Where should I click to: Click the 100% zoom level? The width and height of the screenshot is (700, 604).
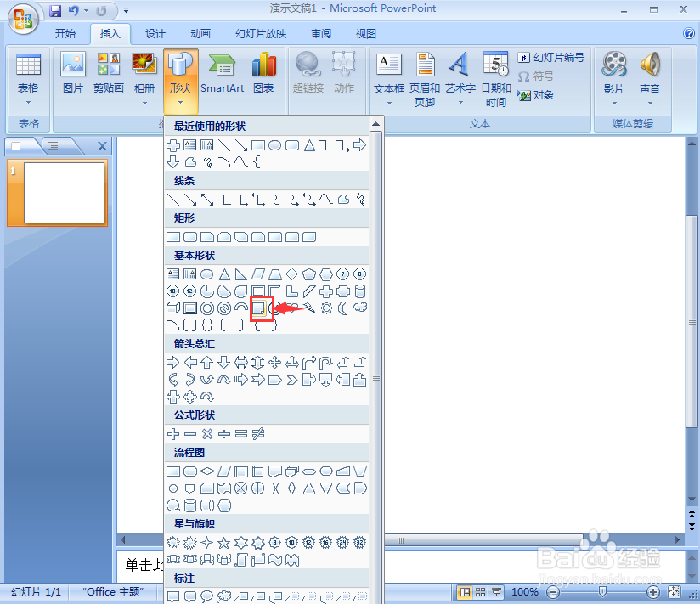[524, 592]
